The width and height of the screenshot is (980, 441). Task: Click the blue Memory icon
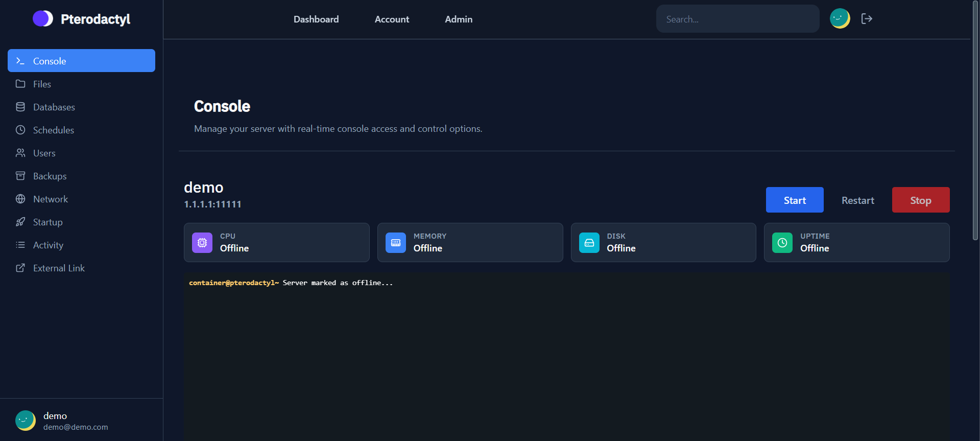396,243
